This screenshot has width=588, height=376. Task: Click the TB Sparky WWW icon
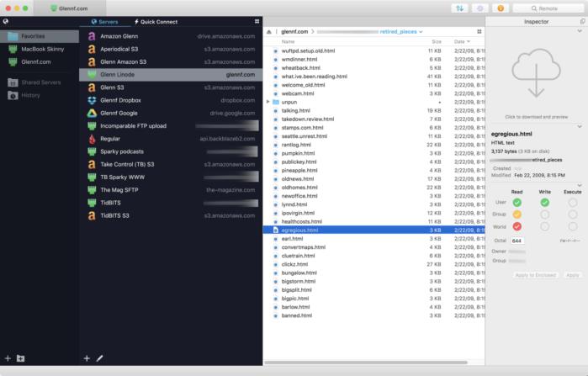click(92, 177)
